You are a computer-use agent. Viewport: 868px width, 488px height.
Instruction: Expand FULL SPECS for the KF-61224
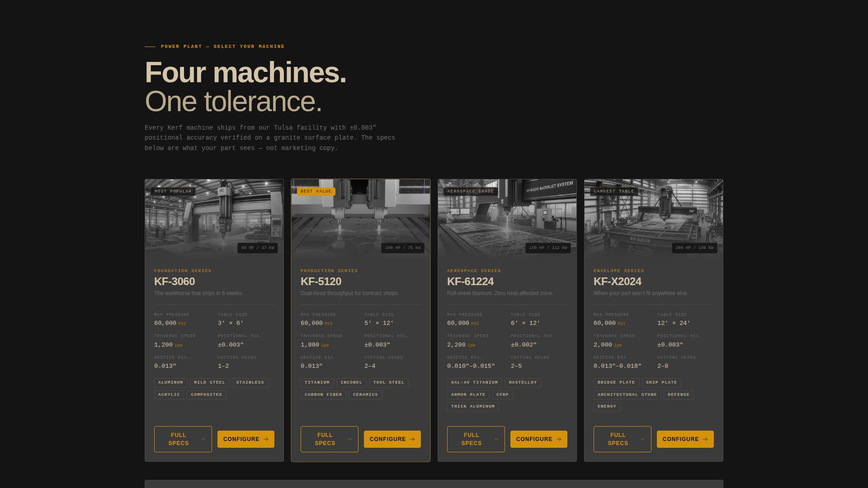(476, 439)
